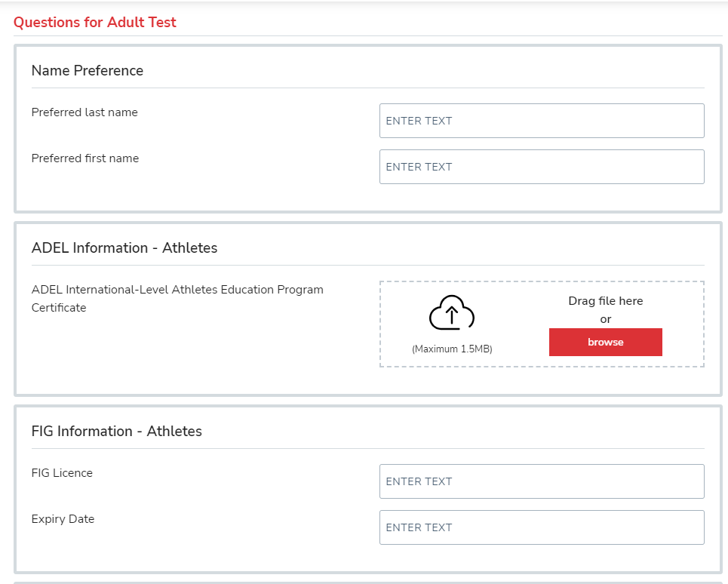
Task: Click the "Drag file here" text
Action: pyautogui.click(x=605, y=300)
